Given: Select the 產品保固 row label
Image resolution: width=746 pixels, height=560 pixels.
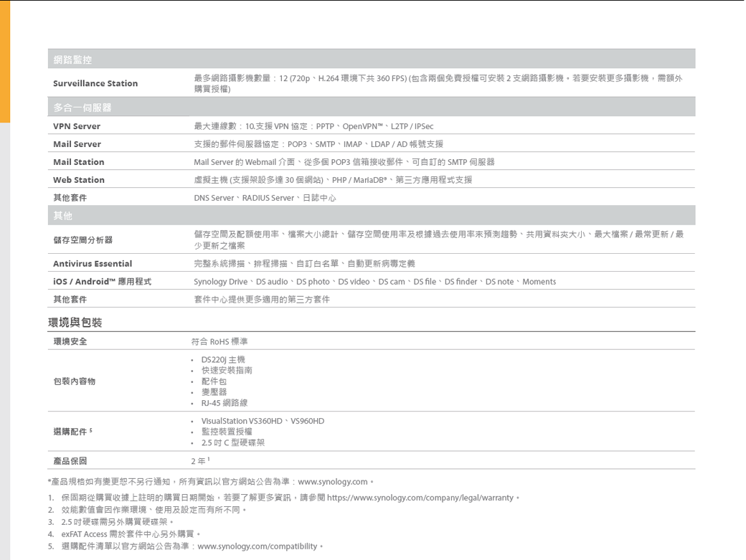Looking at the screenshot, I should [x=70, y=460].
